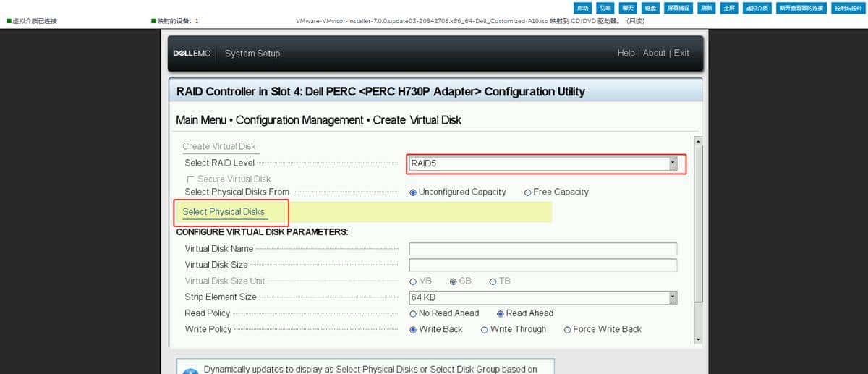This screenshot has height=374, width=868.
Task: Click the Dell EMC logo
Action: coord(192,54)
